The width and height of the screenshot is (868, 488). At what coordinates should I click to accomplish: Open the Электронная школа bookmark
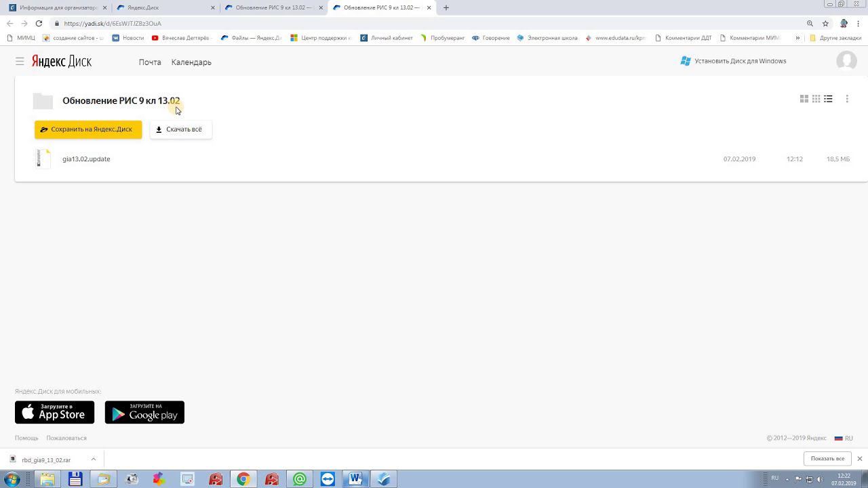(x=547, y=38)
